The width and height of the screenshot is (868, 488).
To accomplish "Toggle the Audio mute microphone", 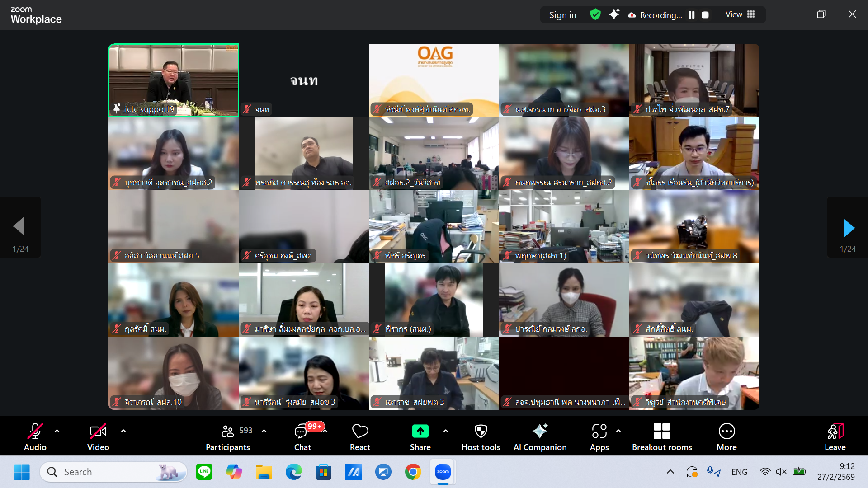I will click(35, 437).
